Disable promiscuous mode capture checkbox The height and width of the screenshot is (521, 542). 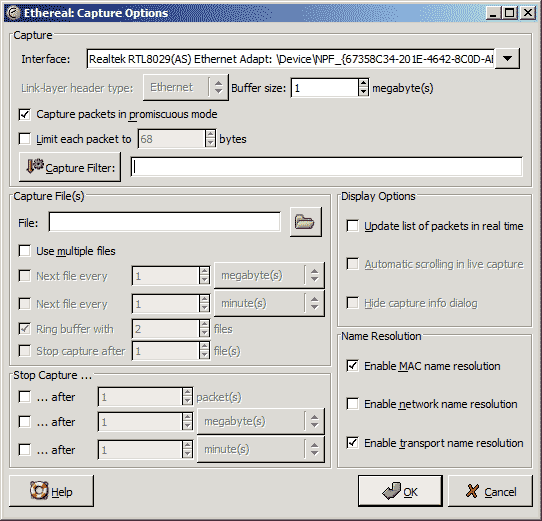(x=25, y=114)
